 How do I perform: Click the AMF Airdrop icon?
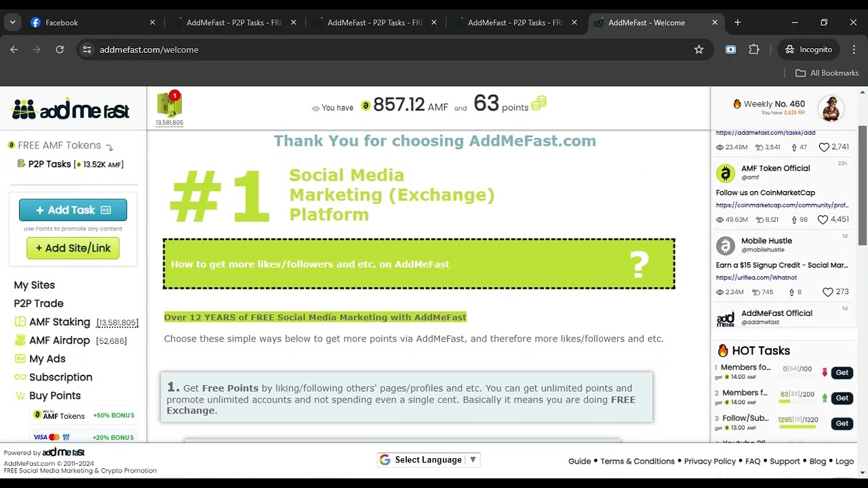point(20,340)
